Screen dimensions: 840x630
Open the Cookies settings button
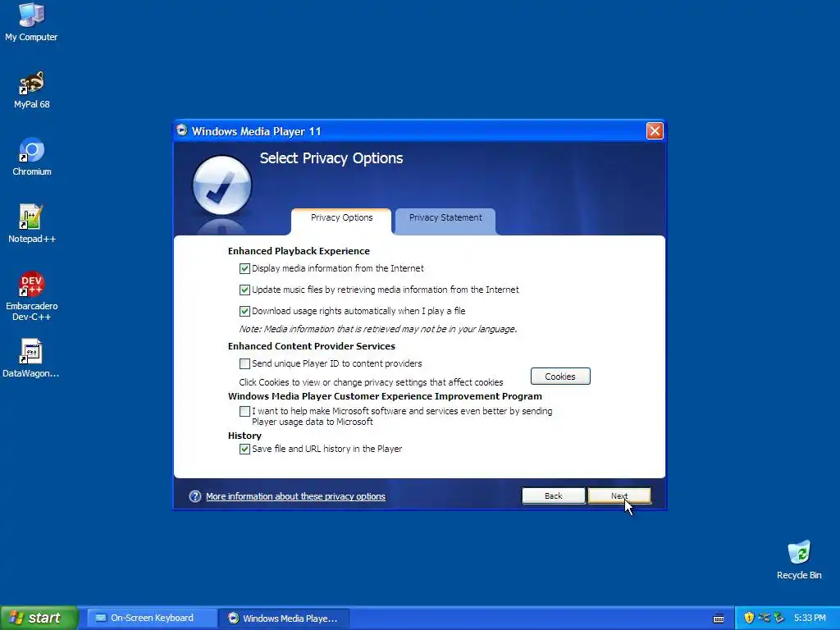560,376
